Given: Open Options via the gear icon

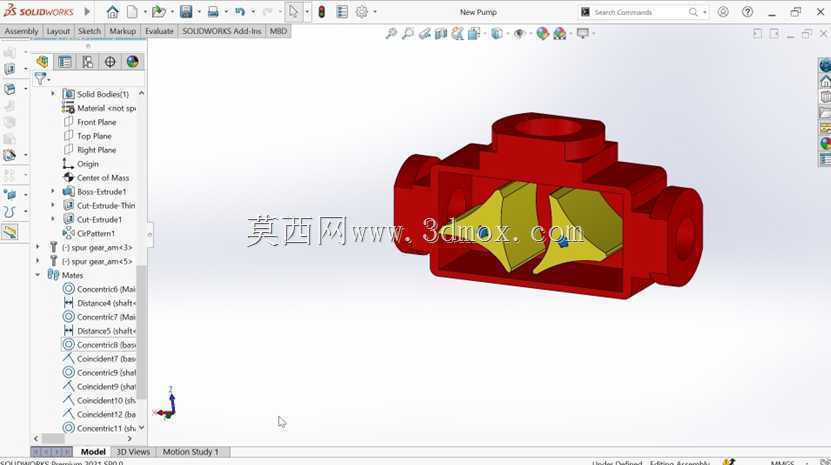Looking at the screenshot, I should pyautogui.click(x=362, y=12).
